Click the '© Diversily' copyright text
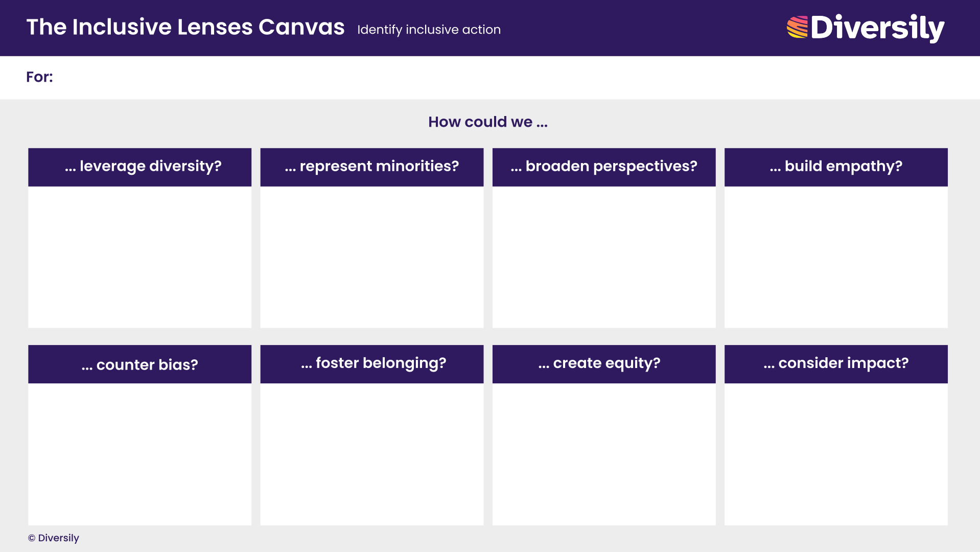The image size is (980, 552). [x=53, y=538]
